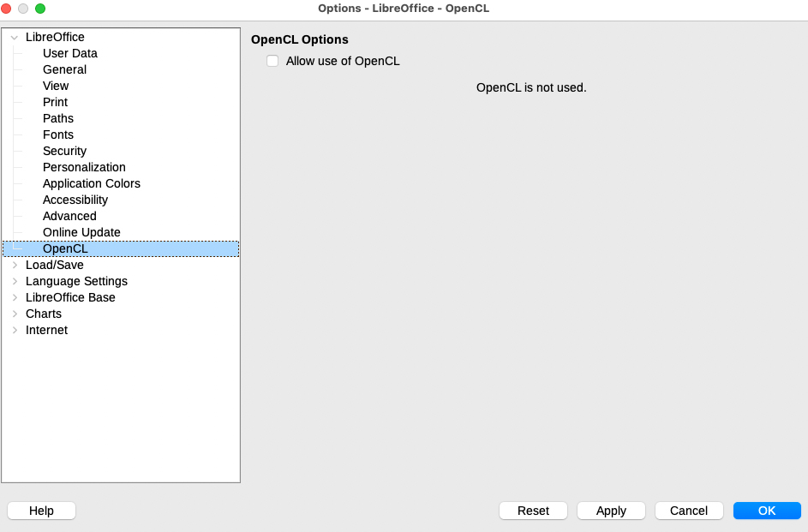Select the LibreOffice root label
808x532 pixels.
(x=55, y=37)
